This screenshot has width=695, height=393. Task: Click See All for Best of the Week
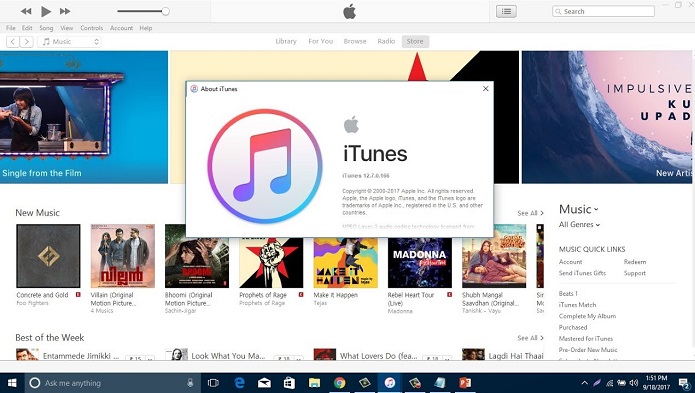tap(530, 338)
